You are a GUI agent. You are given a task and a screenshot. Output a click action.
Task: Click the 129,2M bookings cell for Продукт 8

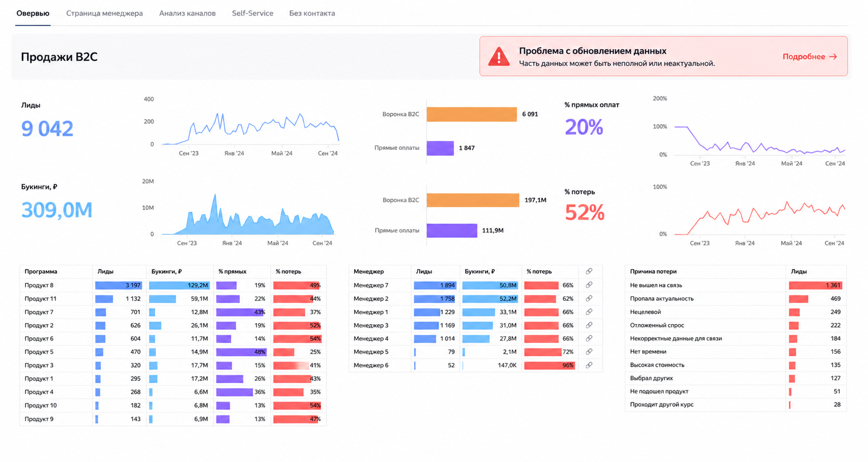[x=179, y=285]
